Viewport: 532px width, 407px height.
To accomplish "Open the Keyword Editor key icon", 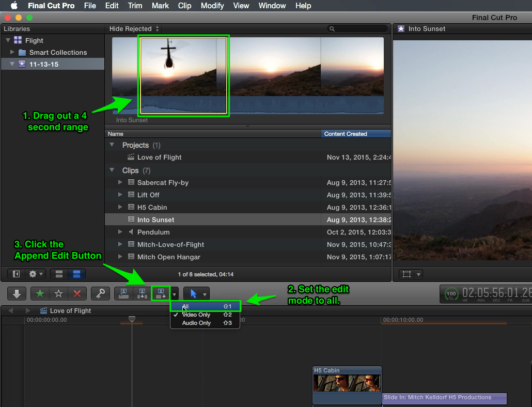I will (100, 294).
